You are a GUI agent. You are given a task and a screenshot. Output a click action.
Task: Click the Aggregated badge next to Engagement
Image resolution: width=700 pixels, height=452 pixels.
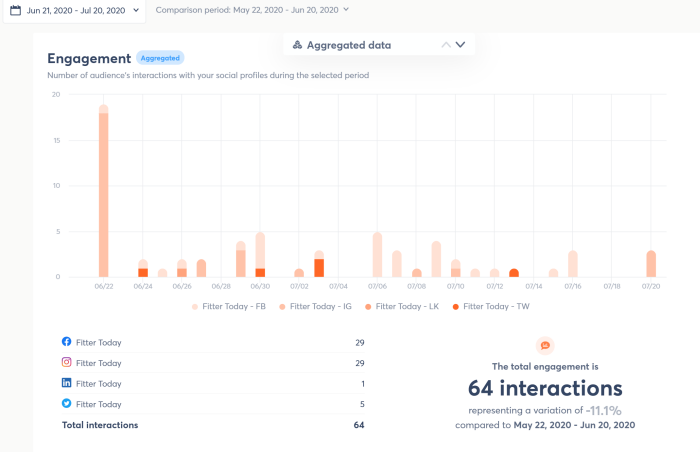click(x=160, y=58)
